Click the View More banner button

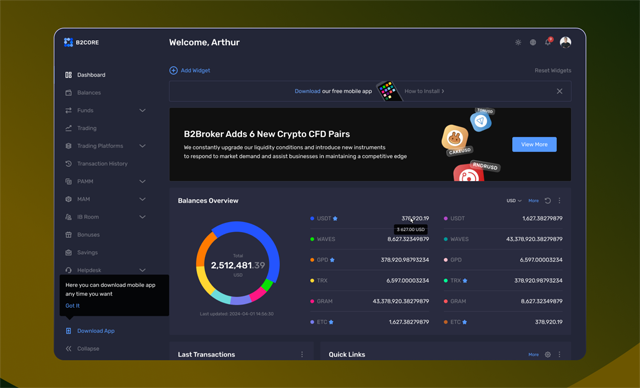coord(534,144)
